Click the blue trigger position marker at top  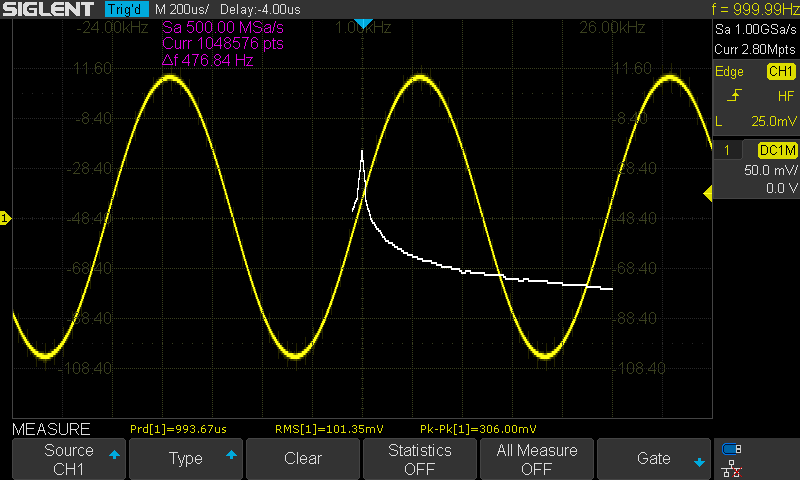coord(364,23)
